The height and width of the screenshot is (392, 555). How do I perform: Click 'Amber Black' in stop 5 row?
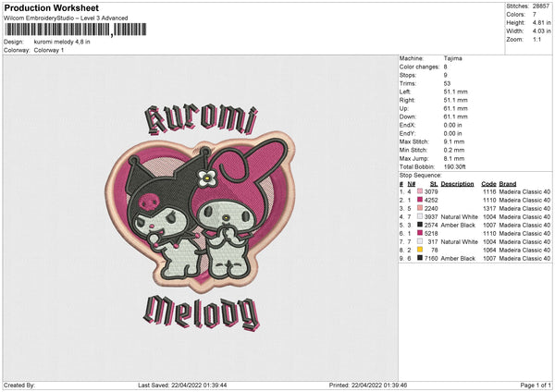tap(458, 225)
